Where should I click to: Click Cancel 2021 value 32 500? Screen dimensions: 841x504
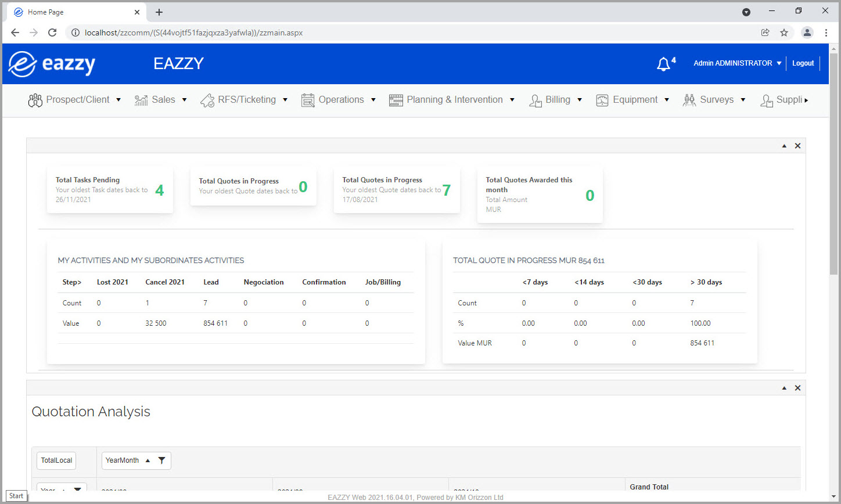[x=156, y=323]
